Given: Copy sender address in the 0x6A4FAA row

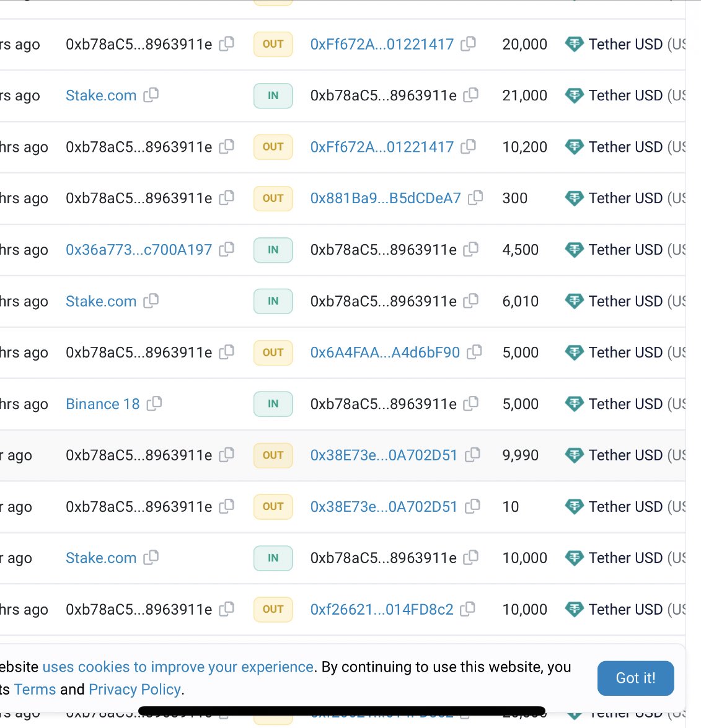Looking at the screenshot, I should point(226,352).
